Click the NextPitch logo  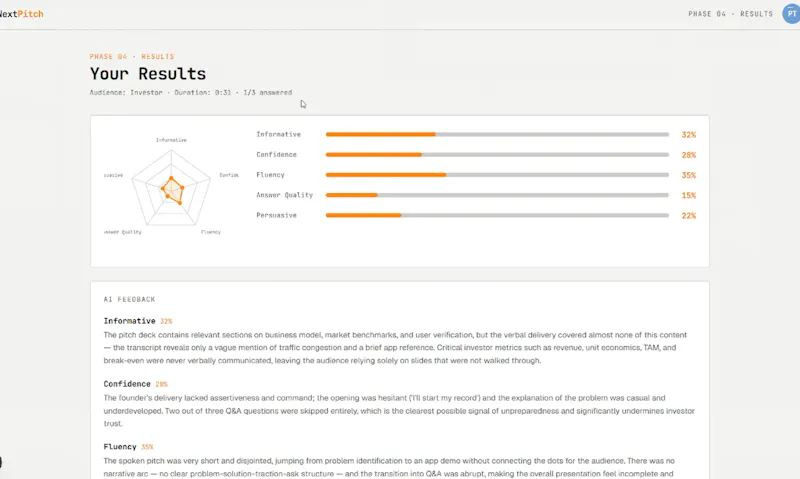(21, 14)
